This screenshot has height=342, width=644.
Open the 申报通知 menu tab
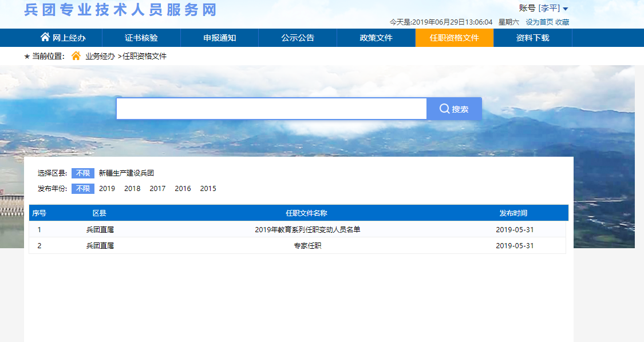219,38
